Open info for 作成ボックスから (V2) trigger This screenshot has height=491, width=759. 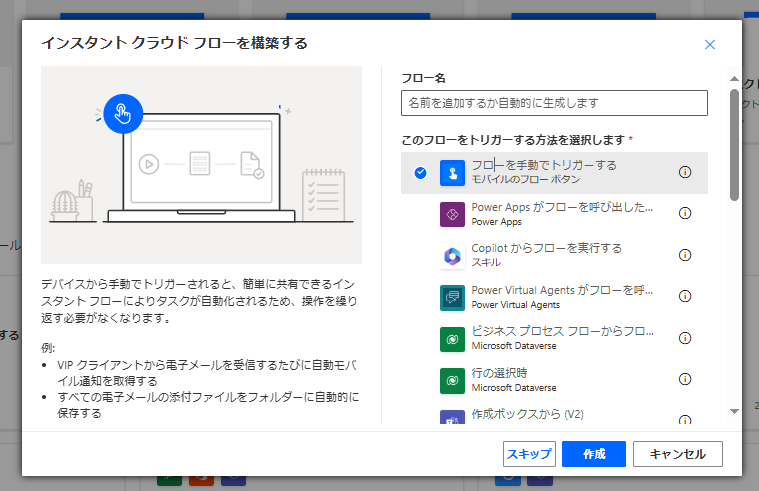pos(685,419)
